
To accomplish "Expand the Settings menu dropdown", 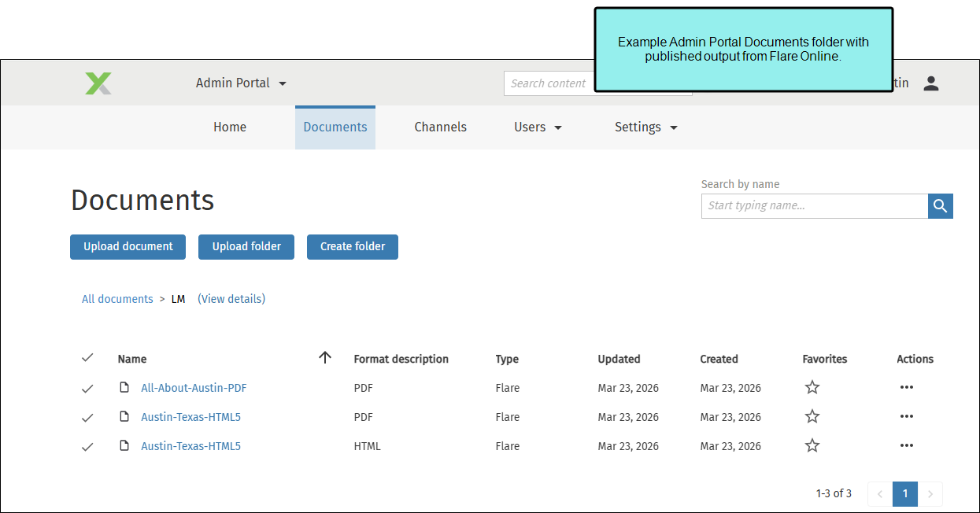I will [645, 127].
